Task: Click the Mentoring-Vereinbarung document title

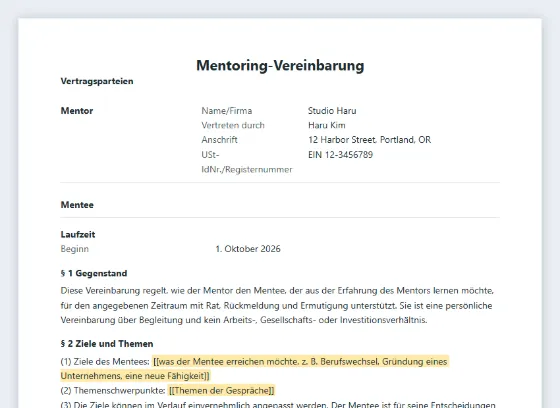Action: (x=280, y=65)
